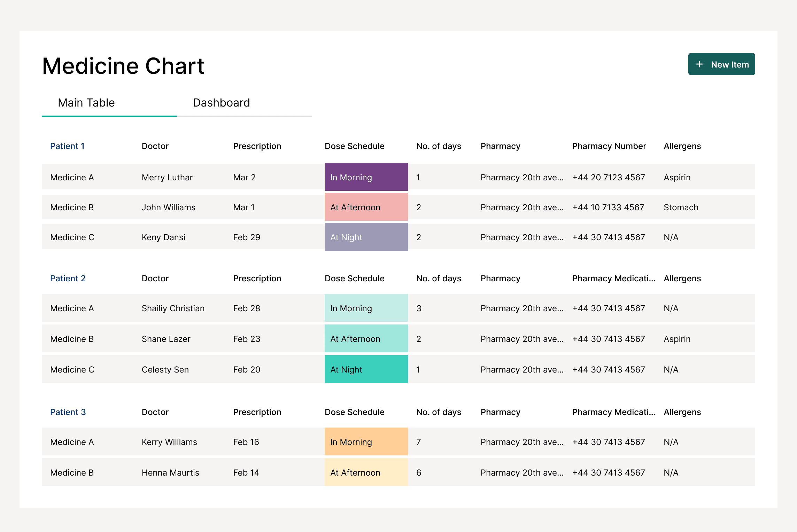Click the At Night cell under Patient 1
This screenshot has height=532, width=797.
coord(366,237)
